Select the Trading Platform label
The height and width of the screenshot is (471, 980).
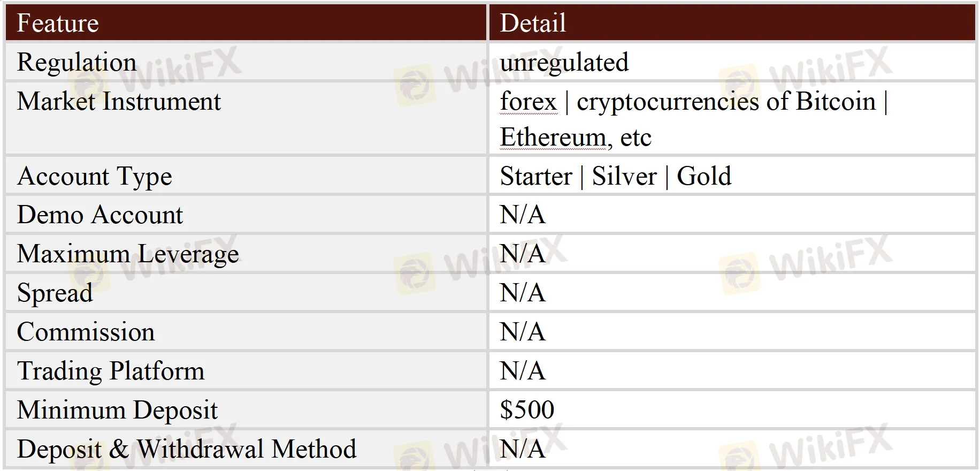pyautogui.click(x=111, y=371)
